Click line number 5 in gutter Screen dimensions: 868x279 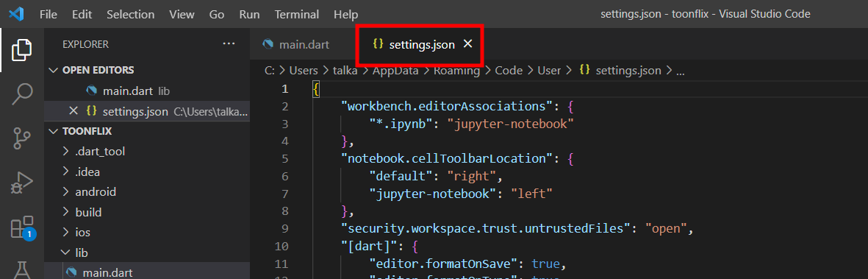(x=284, y=158)
